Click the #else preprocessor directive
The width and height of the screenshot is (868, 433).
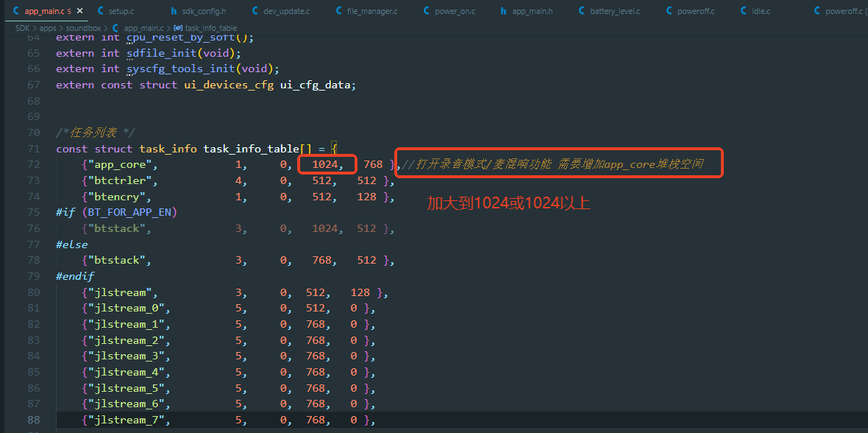(72, 244)
